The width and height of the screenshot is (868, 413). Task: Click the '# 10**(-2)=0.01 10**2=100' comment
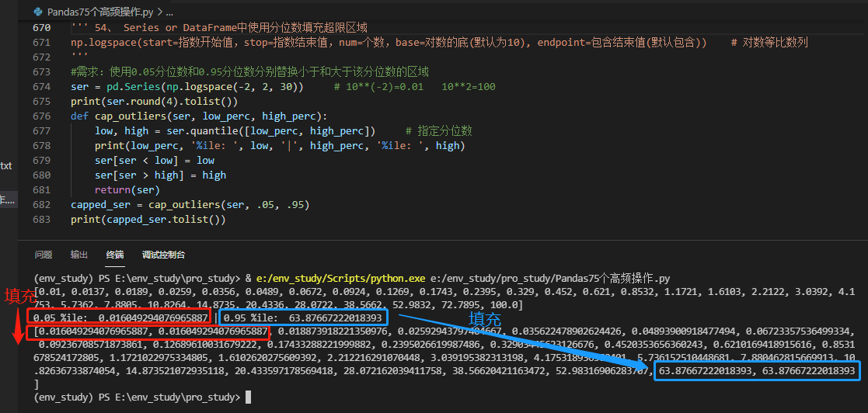[415, 87]
